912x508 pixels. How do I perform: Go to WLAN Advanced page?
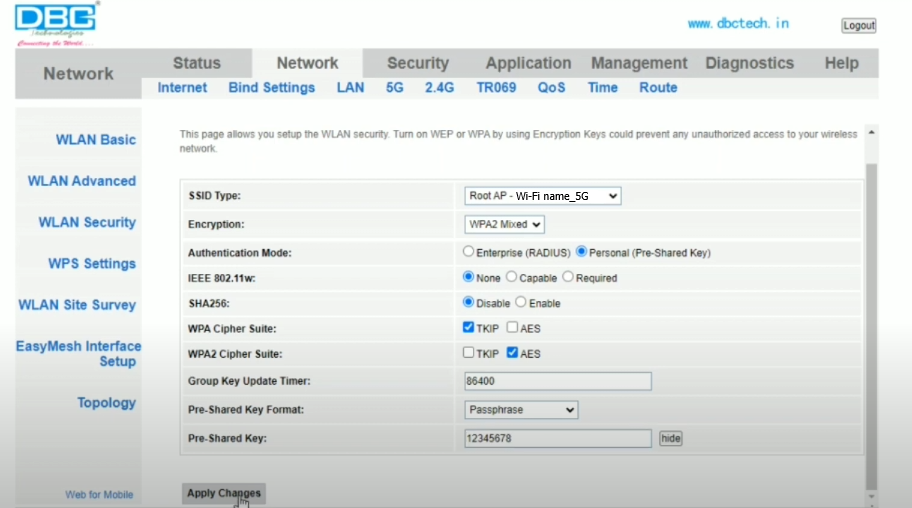pos(81,181)
